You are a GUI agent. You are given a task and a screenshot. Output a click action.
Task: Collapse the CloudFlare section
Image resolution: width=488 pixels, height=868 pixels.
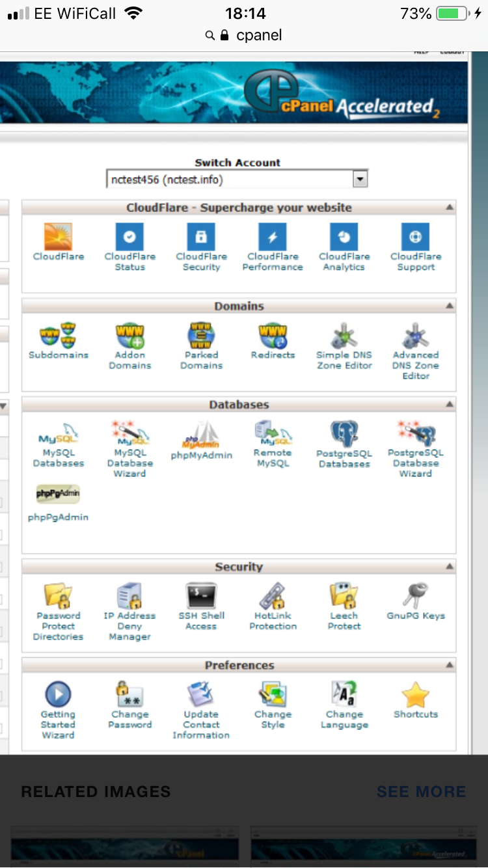[449, 208]
